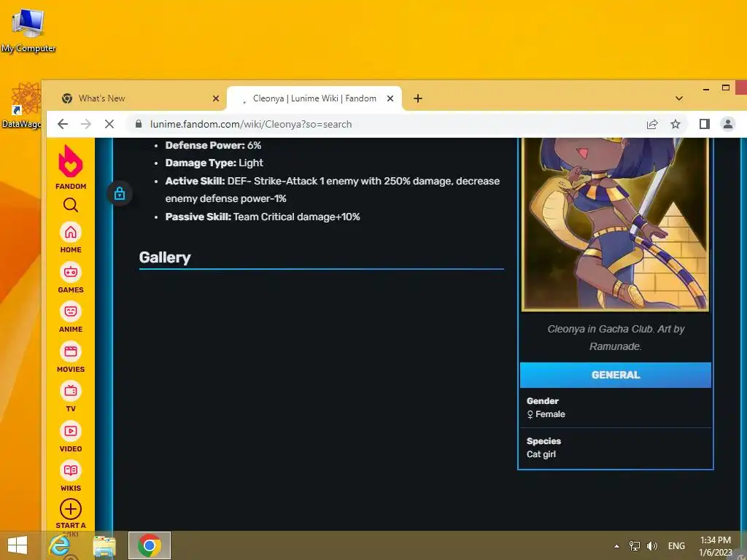The image size is (747, 560).
Task: Open the WIKIS category in sidebar
Action: click(x=71, y=476)
